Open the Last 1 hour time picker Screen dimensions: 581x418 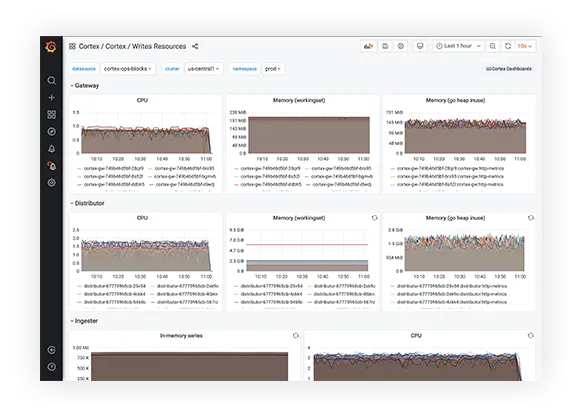point(458,46)
